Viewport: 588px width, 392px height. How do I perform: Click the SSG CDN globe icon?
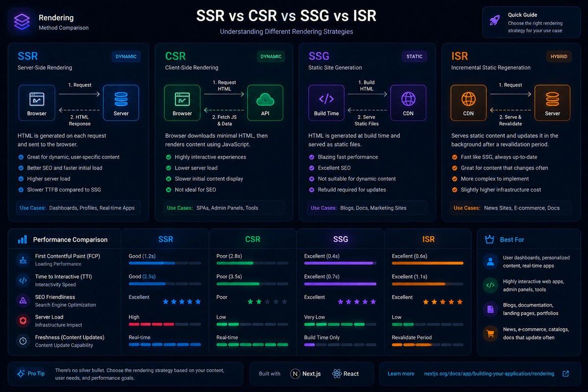tap(408, 98)
